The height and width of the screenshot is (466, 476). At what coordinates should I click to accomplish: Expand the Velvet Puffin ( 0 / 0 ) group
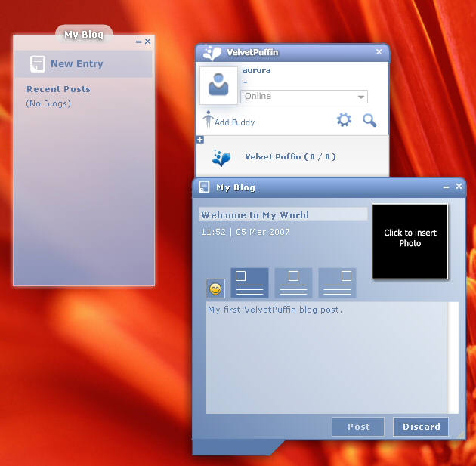(x=290, y=157)
